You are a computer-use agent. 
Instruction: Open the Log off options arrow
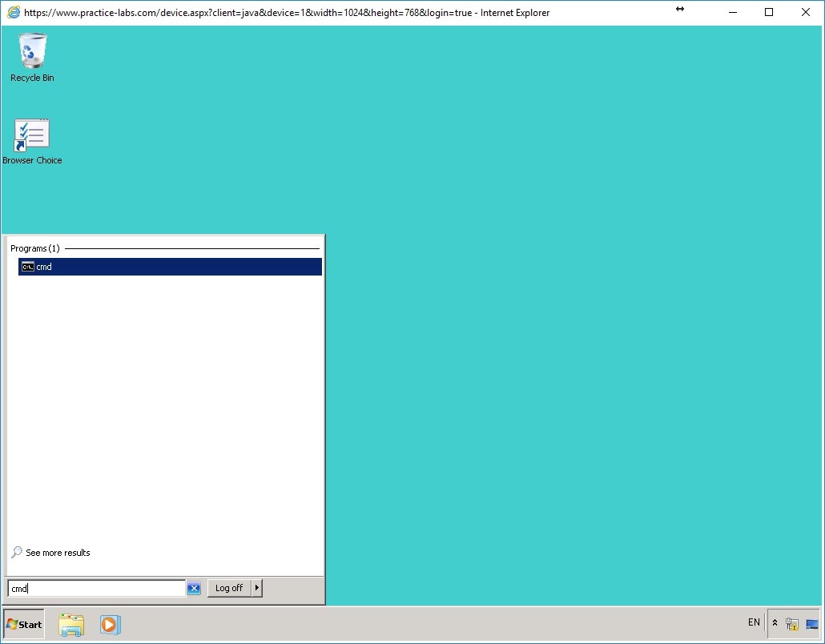pos(256,587)
